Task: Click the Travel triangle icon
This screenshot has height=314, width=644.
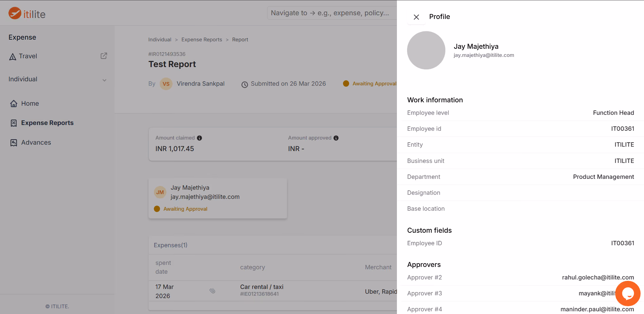Action: point(13,57)
